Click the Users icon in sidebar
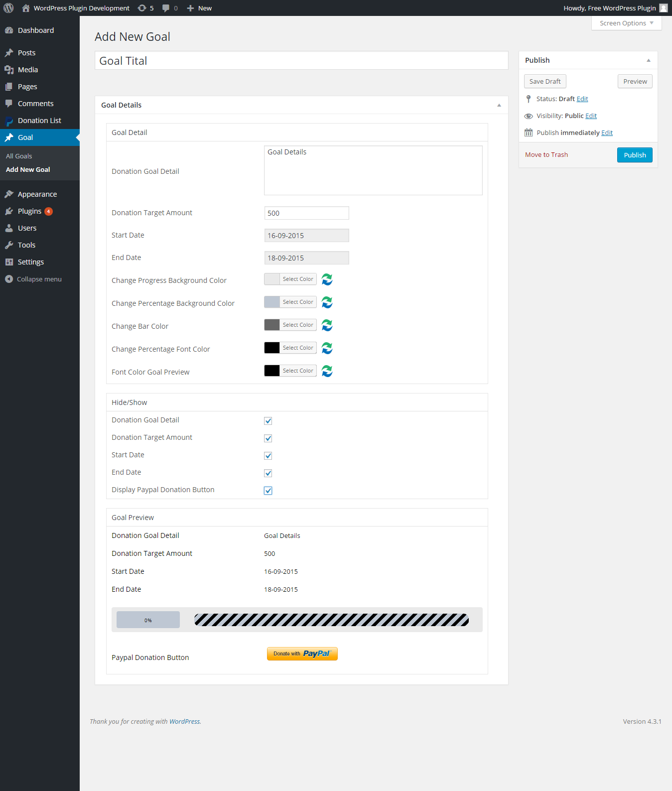Image resolution: width=672 pixels, height=791 pixels. [9, 228]
